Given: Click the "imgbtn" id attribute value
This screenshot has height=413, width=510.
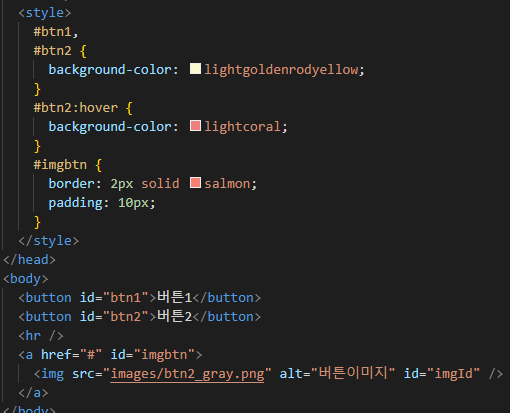Looking at the screenshot, I should [x=164, y=355].
